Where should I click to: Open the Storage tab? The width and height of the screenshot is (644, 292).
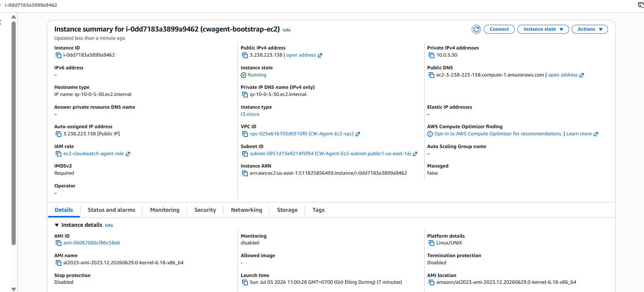[287, 210]
